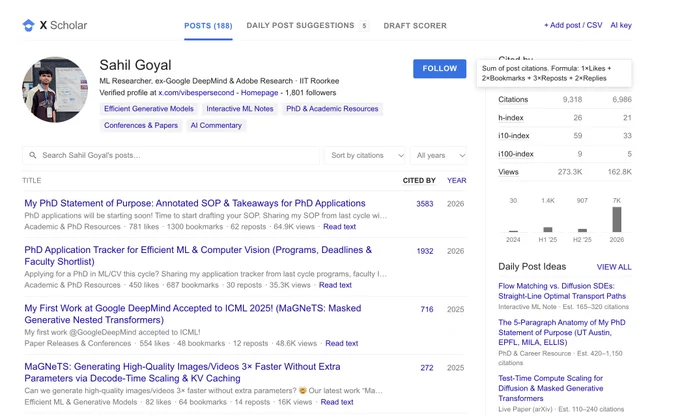Open Sahil Goyal's profile photo
This screenshot has width=680, height=416.
pyautogui.click(x=55, y=89)
